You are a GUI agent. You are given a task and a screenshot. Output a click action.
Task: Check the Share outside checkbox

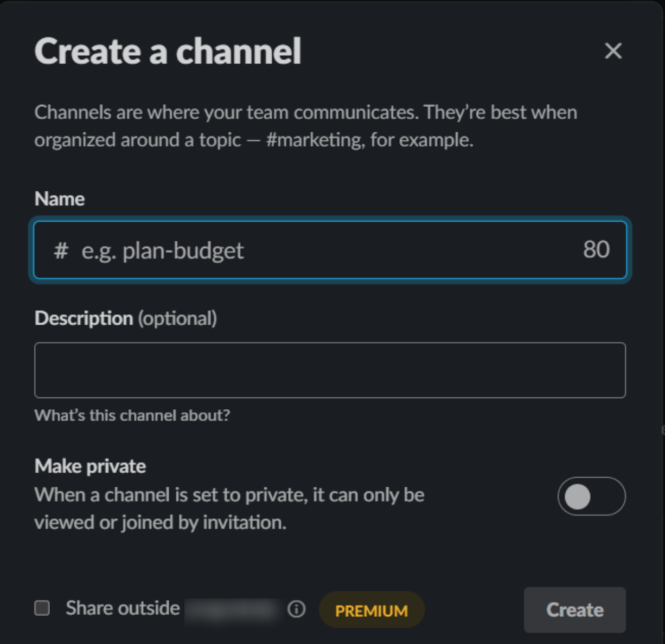[x=42, y=608]
